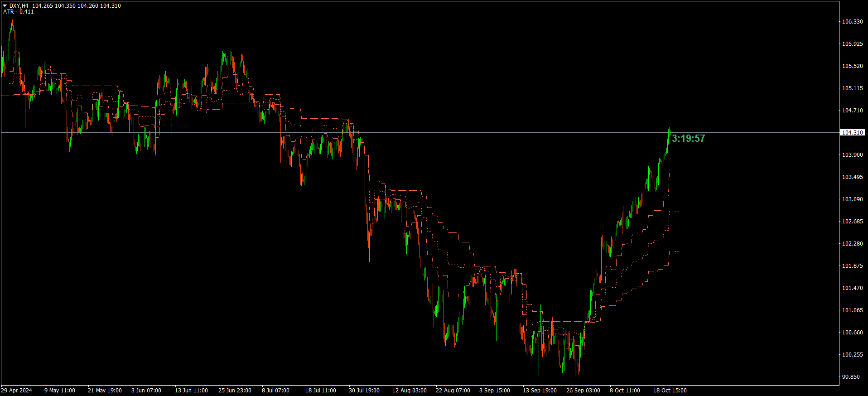The image size is (868, 396).
Task: Select the ATR= 0.411 indicator label
Action: point(19,12)
